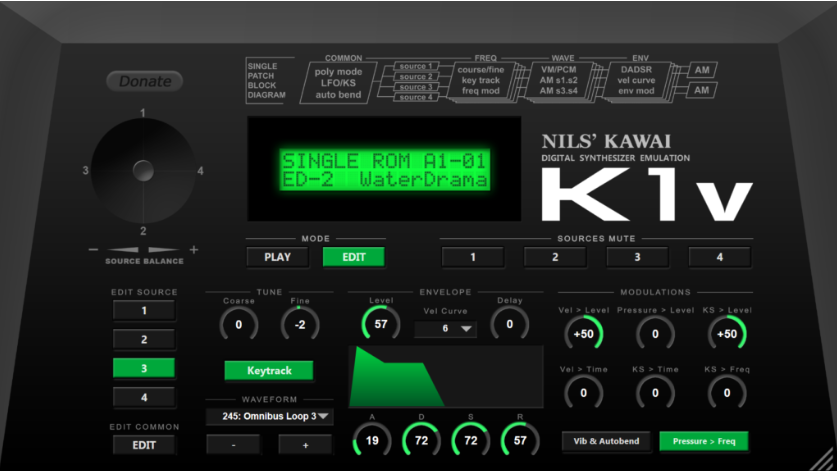The image size is (837, 471).
Task: Open the Vib & Autobend tab
Action: pos(606,441)
